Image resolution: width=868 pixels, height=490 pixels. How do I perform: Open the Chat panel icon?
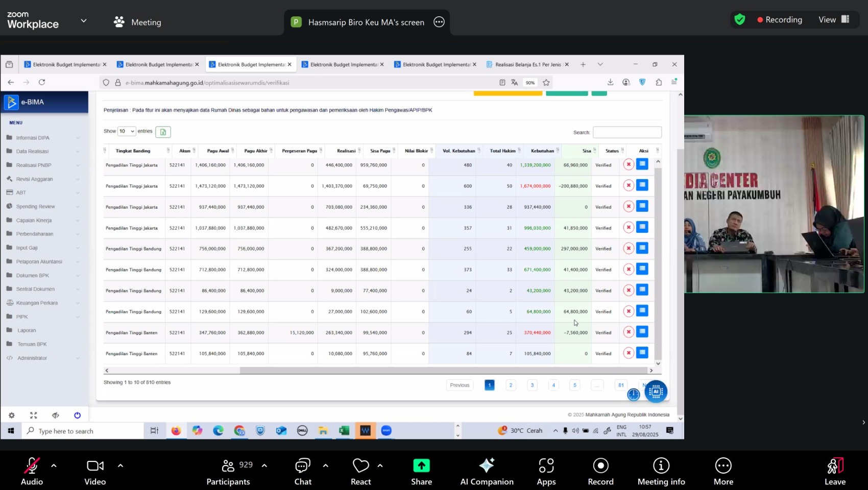[x=303, y=465]
